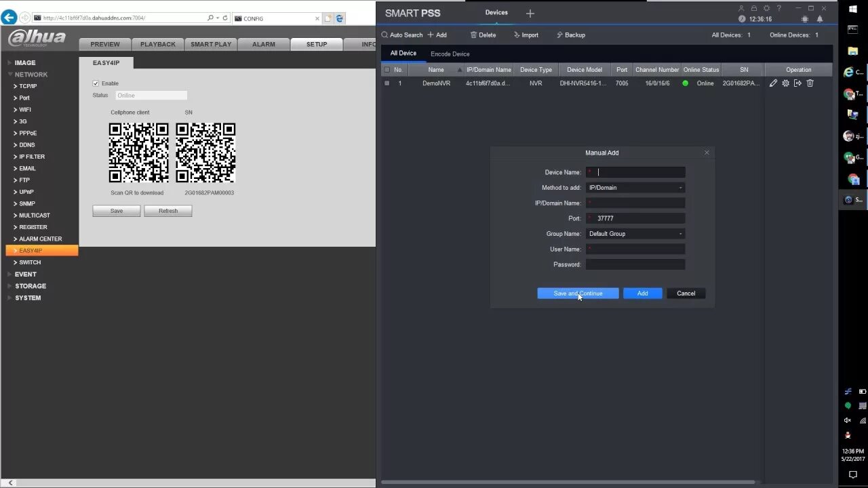Viewport: 868px width, 488px height.
Task: Toggle the Enable checkbox for Easy4IP
Action: [96, 83]
